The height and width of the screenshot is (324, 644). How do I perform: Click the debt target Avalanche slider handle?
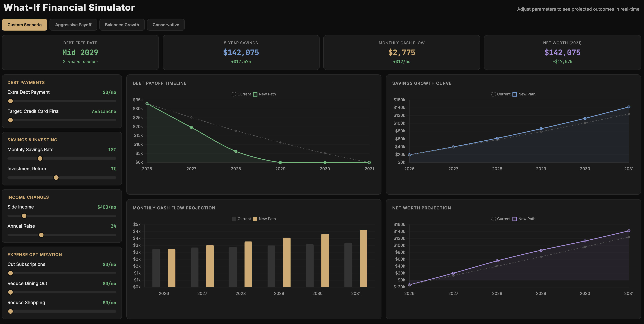pos(11,120)
